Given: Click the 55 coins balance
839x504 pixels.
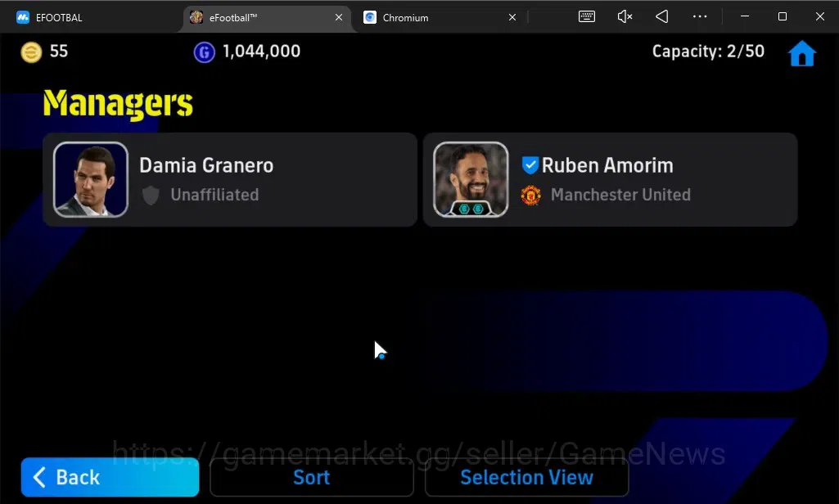Looking at the screenshot, I should [59, 52].
